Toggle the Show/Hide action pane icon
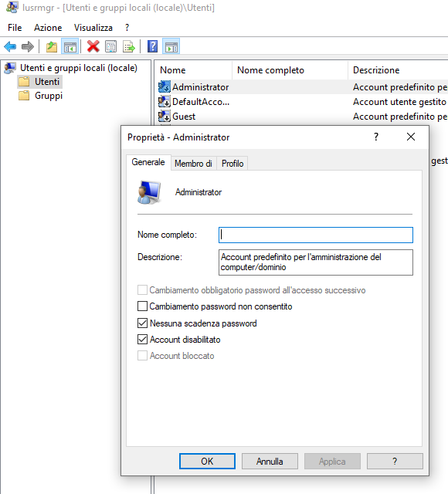 pos(171,46)
